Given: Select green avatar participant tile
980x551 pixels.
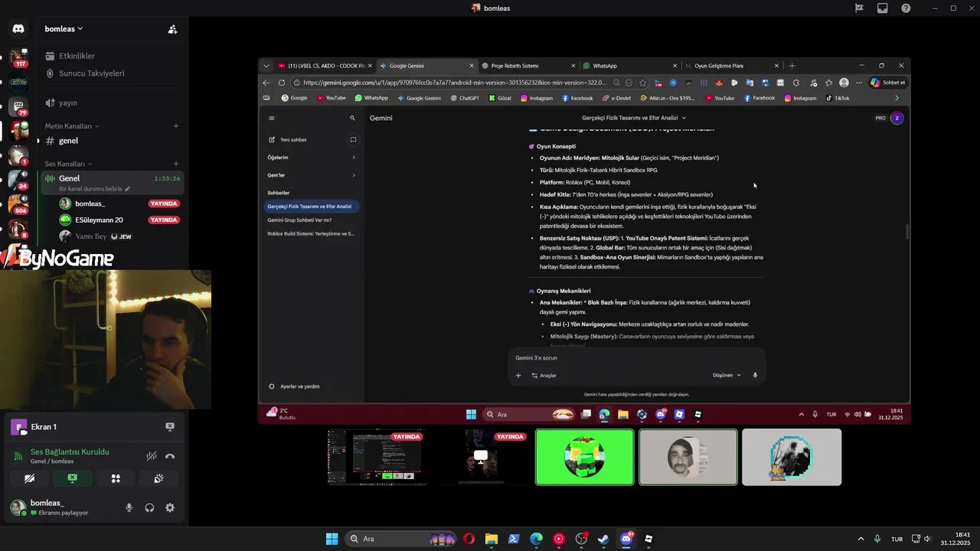Looking at the screenshot, I should point(585,457).
